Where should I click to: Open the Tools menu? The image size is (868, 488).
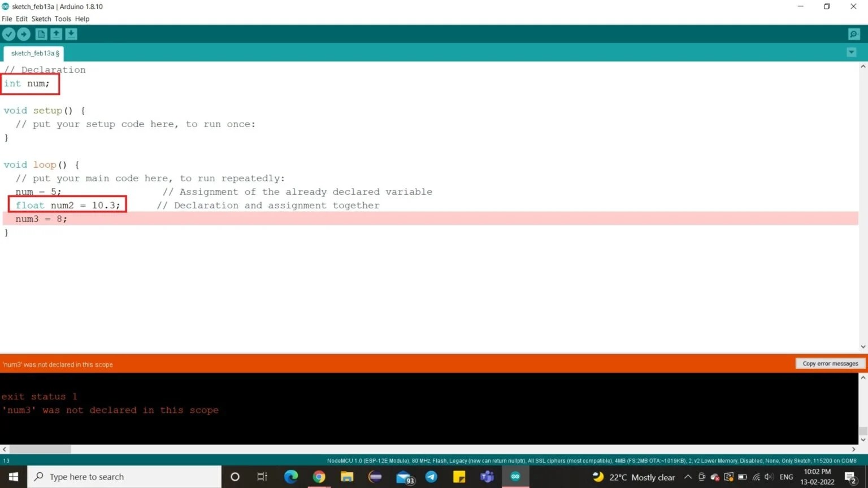pos(63,19)
